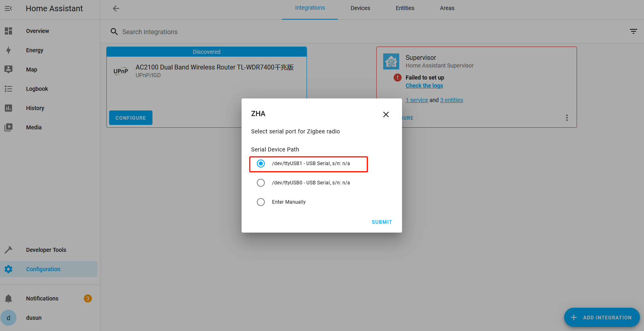
Task: Open the Notifications bell icon
Action: pyautogui.click(x=8, y=298)
